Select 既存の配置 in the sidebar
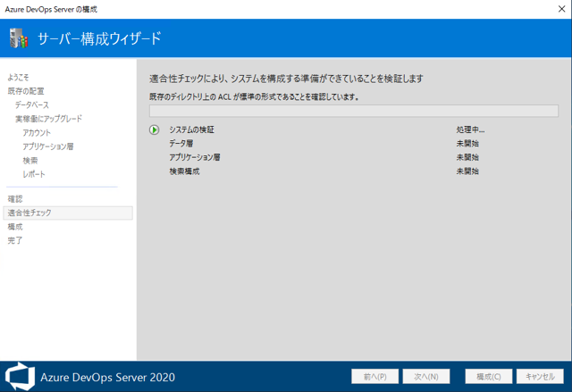This screenshot has width=572, height=392. 26,91
